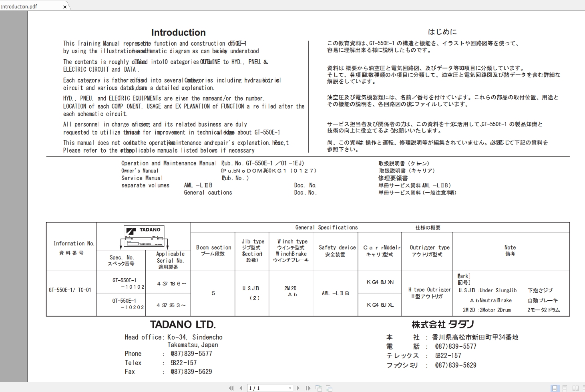This screenshot has height=392, width=585.
Task: Click the "Jib type" column header
Action: click(x=253, y=241)
